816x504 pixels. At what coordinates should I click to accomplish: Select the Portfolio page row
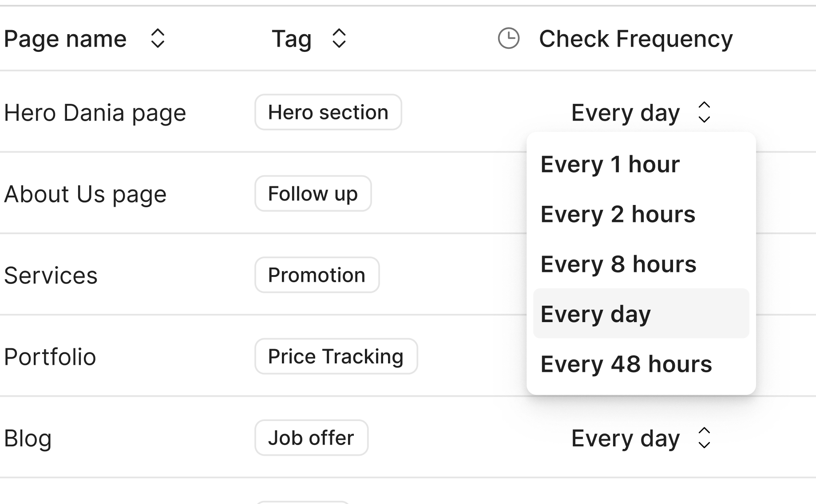click(50, 356)
